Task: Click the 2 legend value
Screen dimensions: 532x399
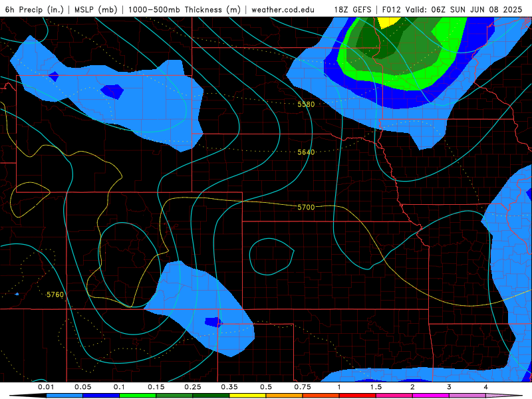Action: (x=412, y=387)
